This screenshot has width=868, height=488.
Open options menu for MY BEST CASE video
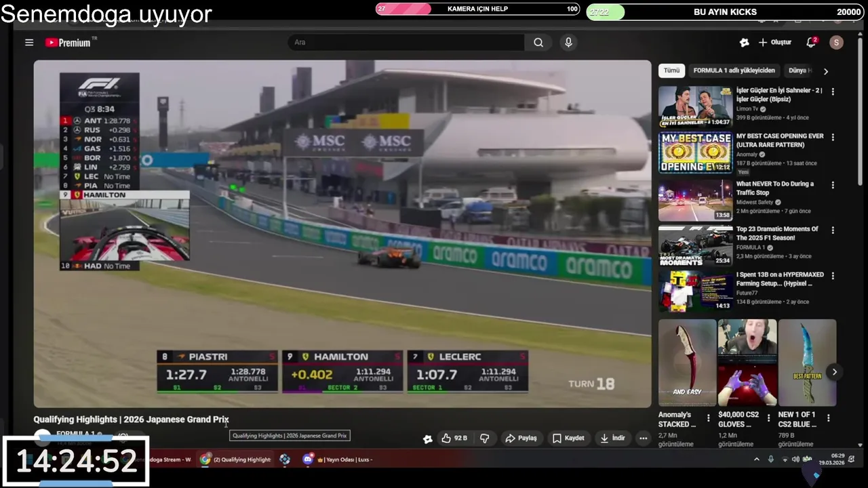pos(833,137)
